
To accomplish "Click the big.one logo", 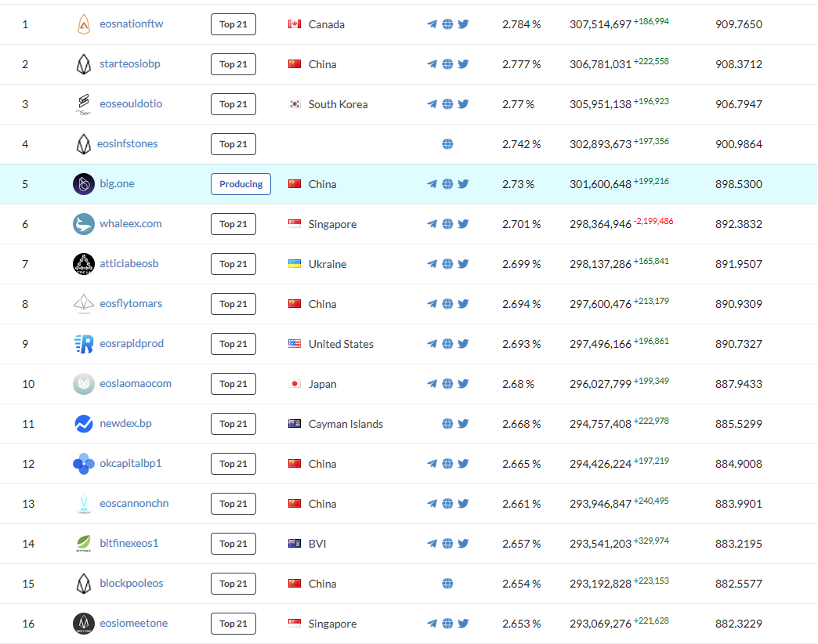I will point(84,184).
